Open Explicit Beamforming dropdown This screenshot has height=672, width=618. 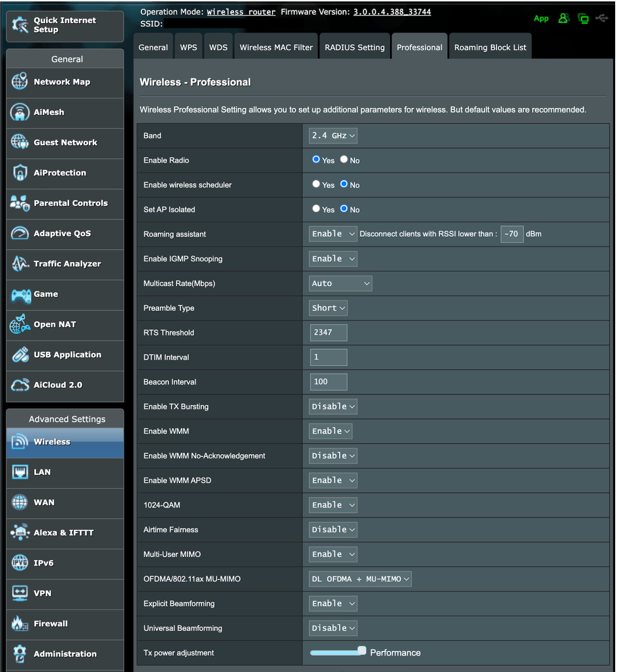pyautogui.click(x=333, y=604)
